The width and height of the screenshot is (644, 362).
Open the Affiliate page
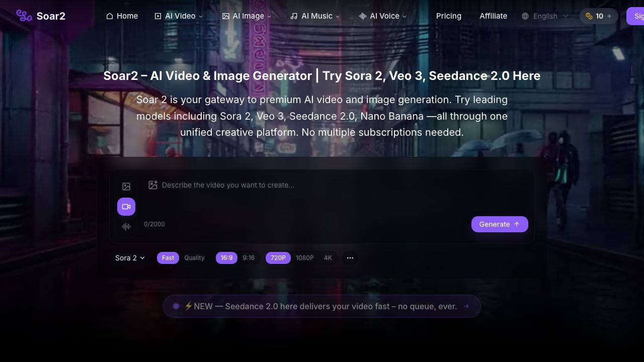pos(493,16)
